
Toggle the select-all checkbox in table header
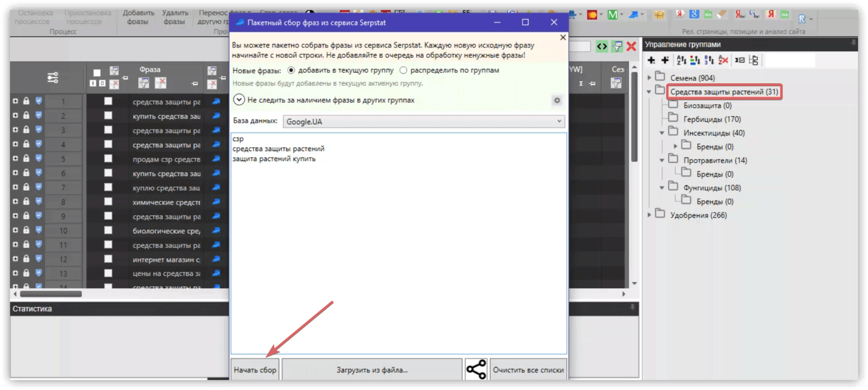pos(97,73)
